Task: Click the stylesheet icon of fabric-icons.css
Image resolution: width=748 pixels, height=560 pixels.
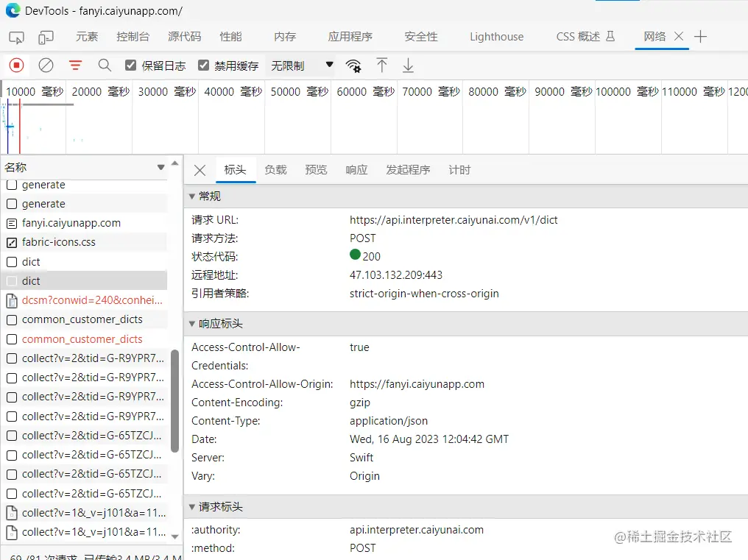Action: coord(12,243)
